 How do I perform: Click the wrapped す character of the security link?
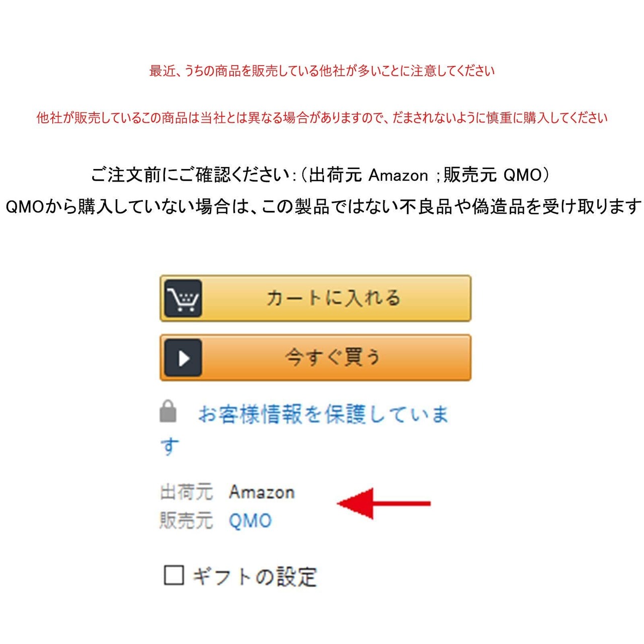click(x=170, y=446)
